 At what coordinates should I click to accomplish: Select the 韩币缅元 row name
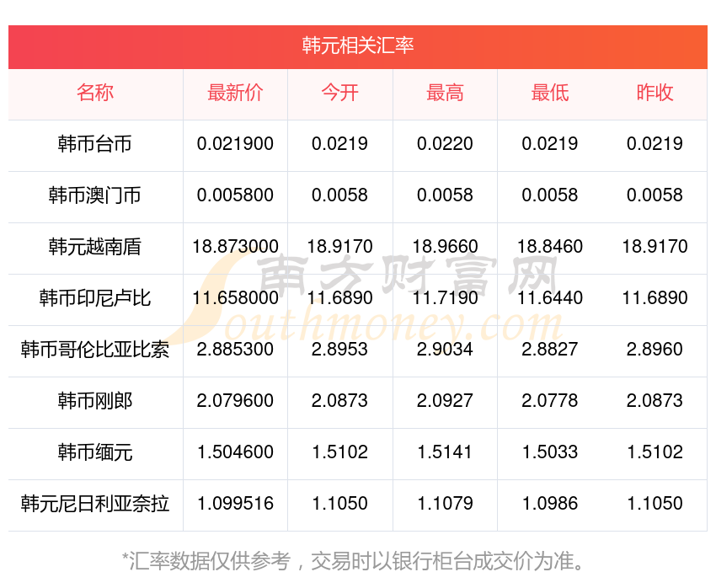[95, 452]
